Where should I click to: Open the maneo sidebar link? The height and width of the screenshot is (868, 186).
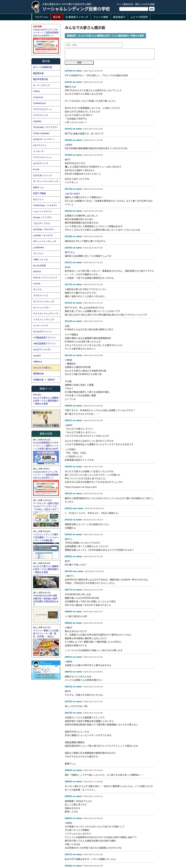[x=46, y=283]
